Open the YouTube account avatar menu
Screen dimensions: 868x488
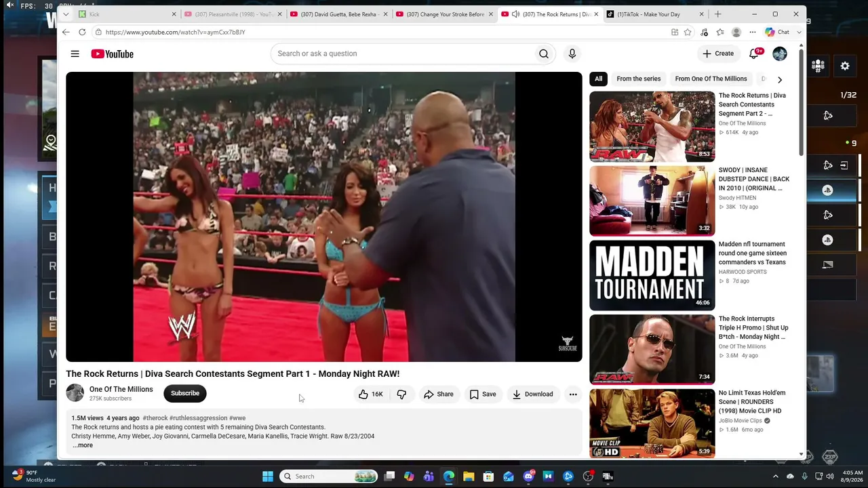[x=780, y=54]
